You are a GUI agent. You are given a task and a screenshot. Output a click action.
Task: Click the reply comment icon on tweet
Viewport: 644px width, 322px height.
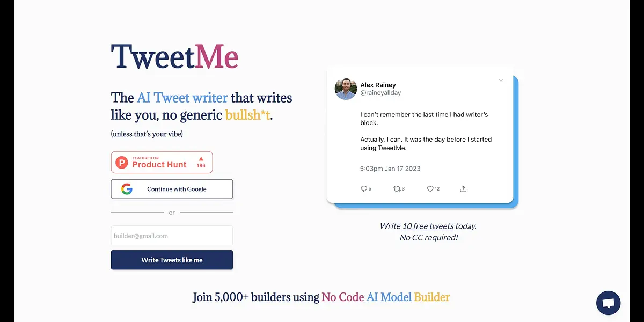point(364,188)
